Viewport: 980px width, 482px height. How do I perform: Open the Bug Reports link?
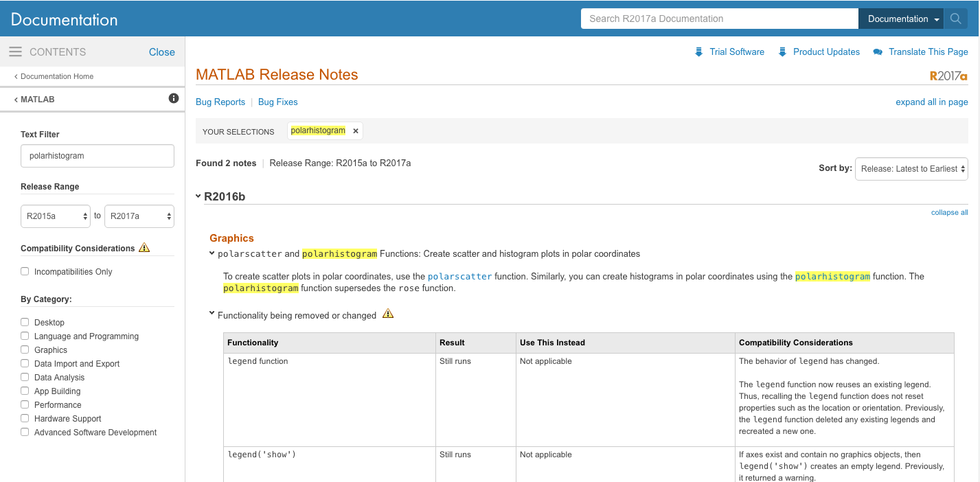(x=220, y=102)
